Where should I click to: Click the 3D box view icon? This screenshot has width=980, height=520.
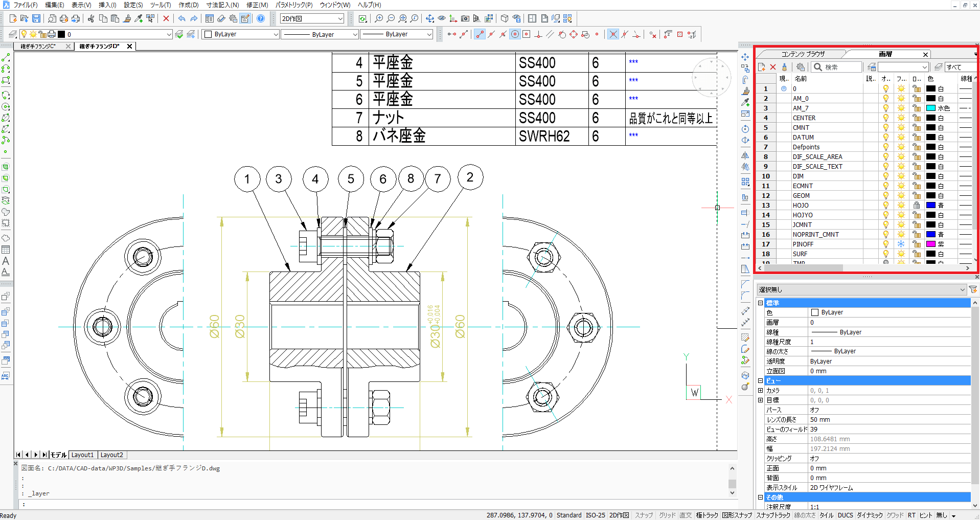[505, 18]
